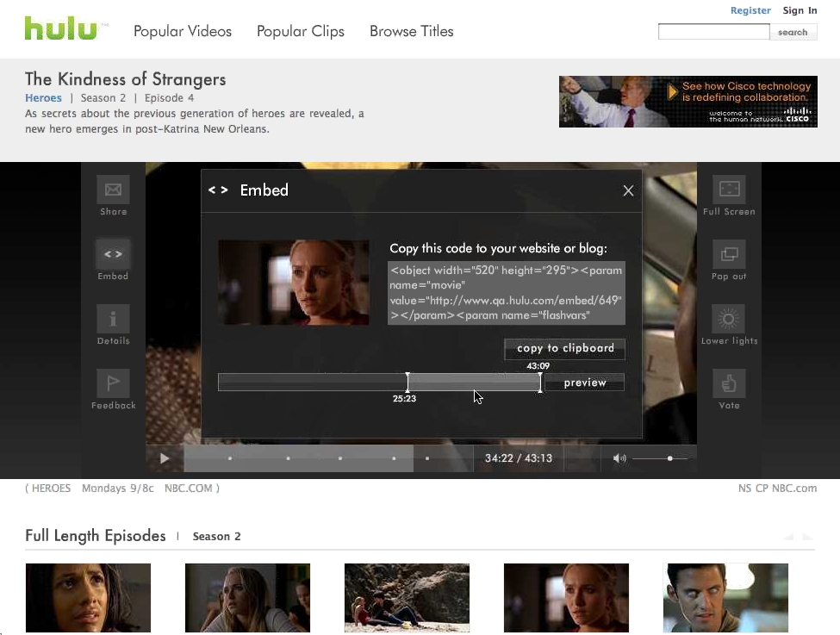Open the Feedback flag icon

[113, 383]
